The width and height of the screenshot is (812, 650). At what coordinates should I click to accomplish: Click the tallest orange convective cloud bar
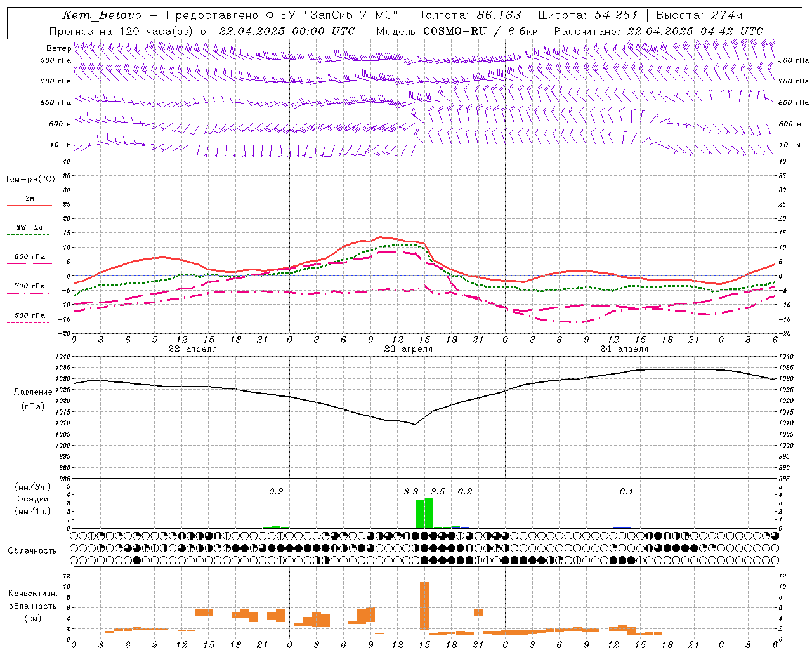click(424, 606)
